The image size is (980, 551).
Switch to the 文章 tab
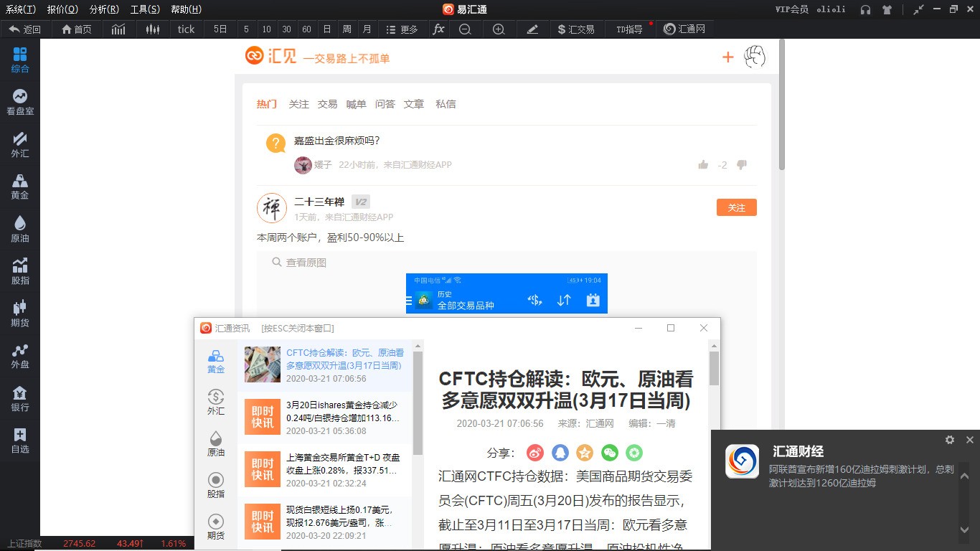point(414,104)
